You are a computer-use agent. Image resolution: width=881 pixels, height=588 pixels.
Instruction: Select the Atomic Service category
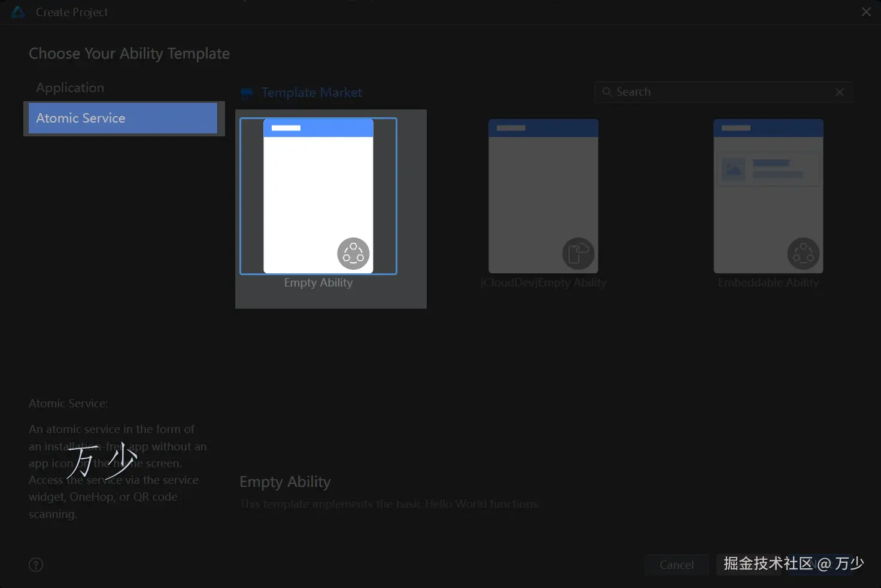point(123,118)
